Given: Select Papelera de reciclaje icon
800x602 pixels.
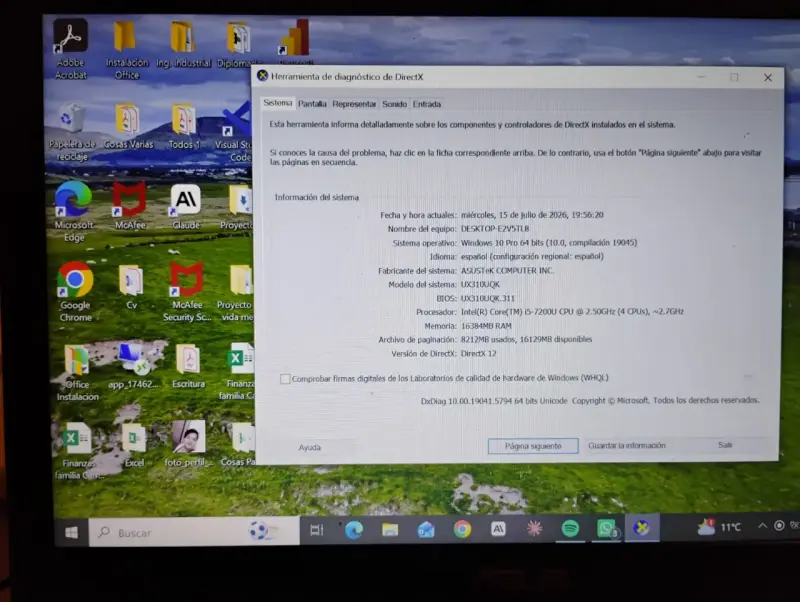Looking at the screenshot, I should pos(72,132).
